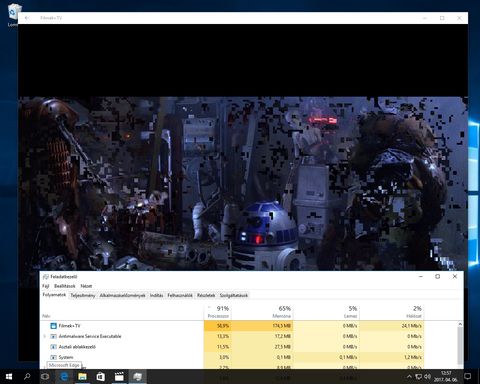Click the video playback area in Filmek+TV

[x=243, y=183]
